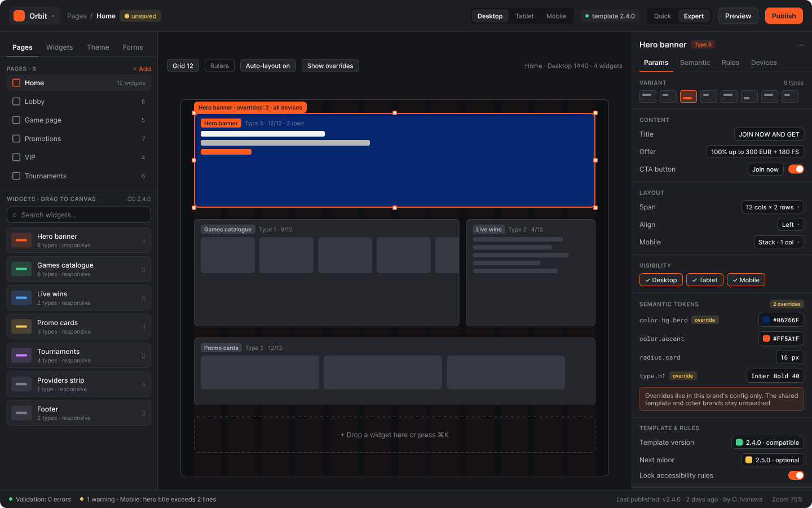Click the VIP page icon

pos(16,157)
